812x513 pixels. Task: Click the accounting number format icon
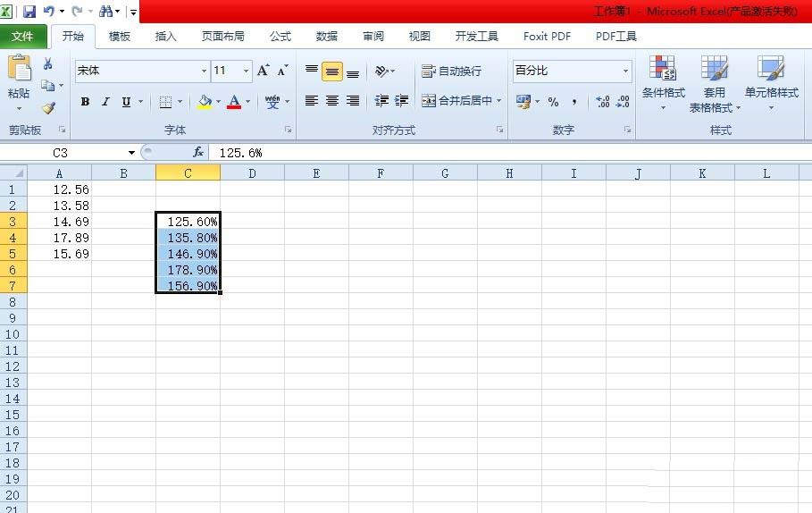(x=523, y=101)
